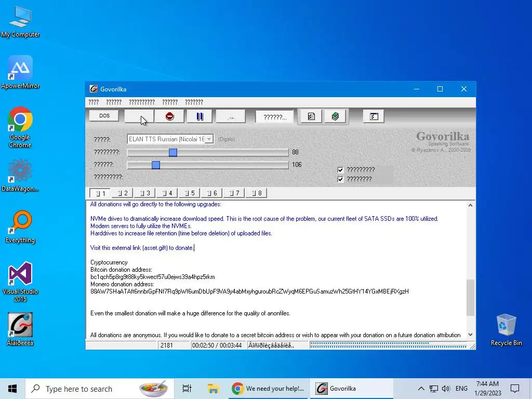Click the line "Visit this external link (asset.gift) to donate."
This screenshot has width=532, height=399.
tap(142, 248)
